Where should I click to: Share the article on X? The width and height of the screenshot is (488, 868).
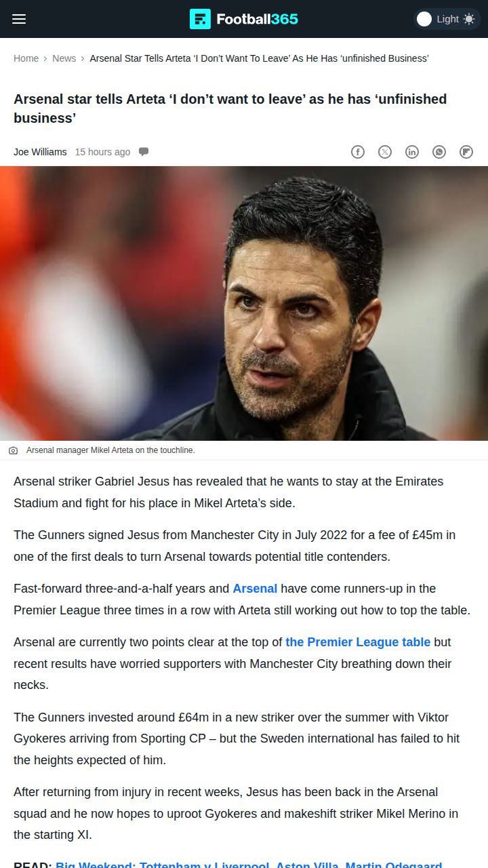385,152
